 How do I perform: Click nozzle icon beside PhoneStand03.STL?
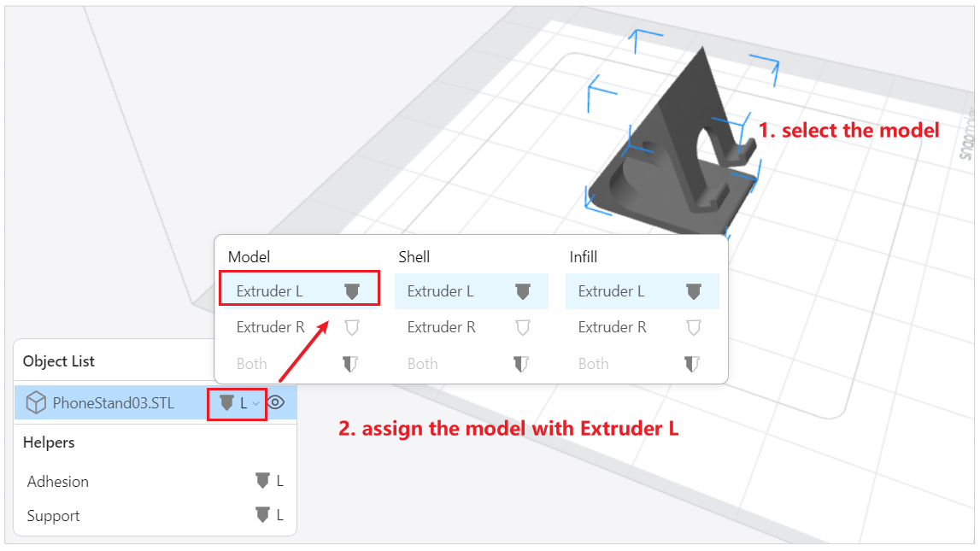pos(227,403)
